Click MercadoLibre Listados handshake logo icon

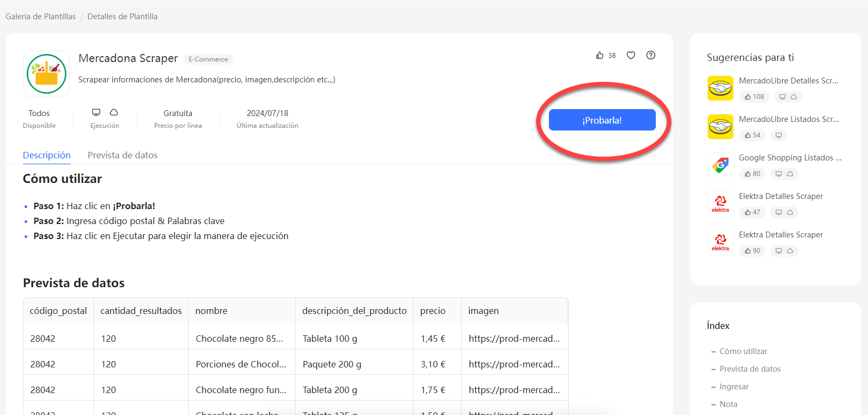(x=720, y=127)
